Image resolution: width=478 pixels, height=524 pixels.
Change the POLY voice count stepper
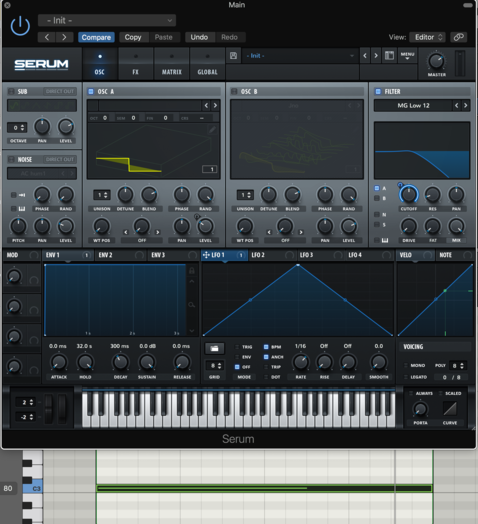(457, 366)
